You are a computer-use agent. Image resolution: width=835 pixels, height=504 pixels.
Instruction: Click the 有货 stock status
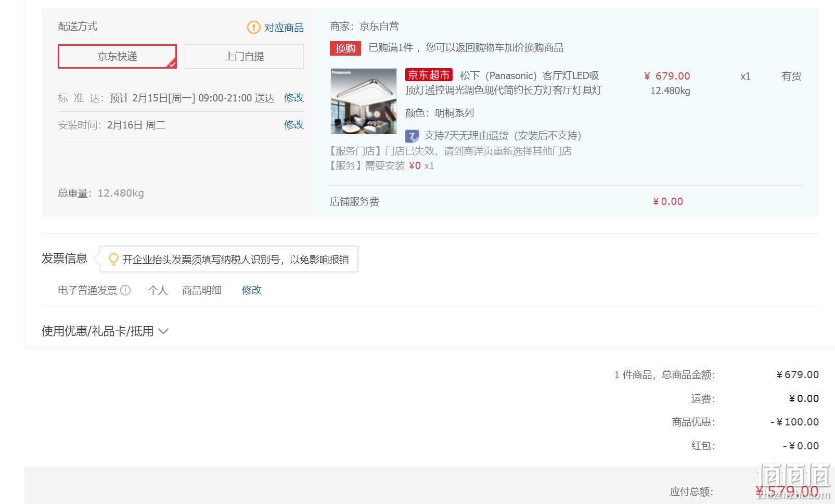791,76
